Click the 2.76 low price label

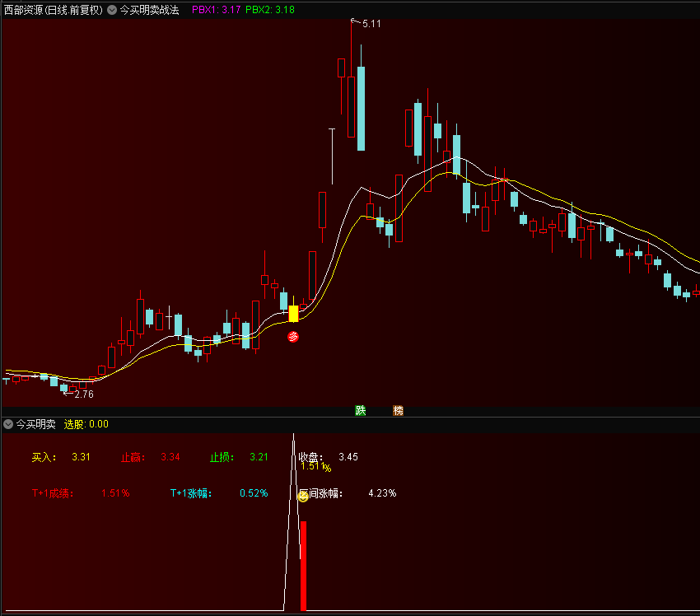point(84,394)
